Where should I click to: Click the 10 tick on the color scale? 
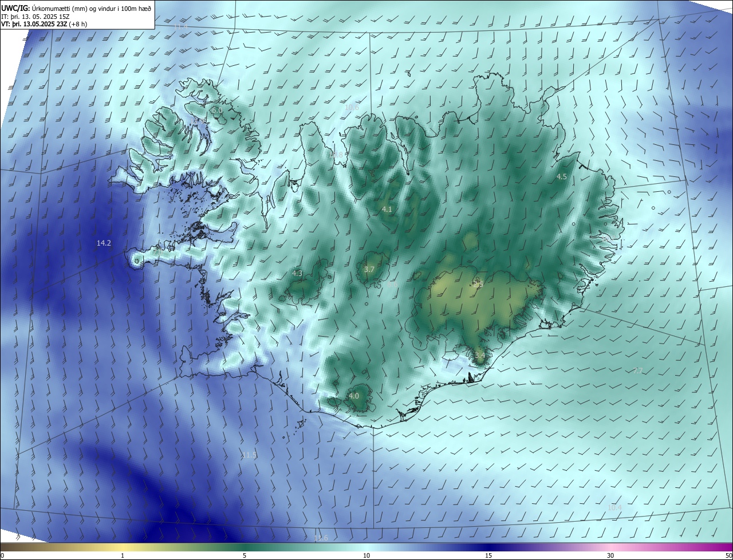pos(366,555)
